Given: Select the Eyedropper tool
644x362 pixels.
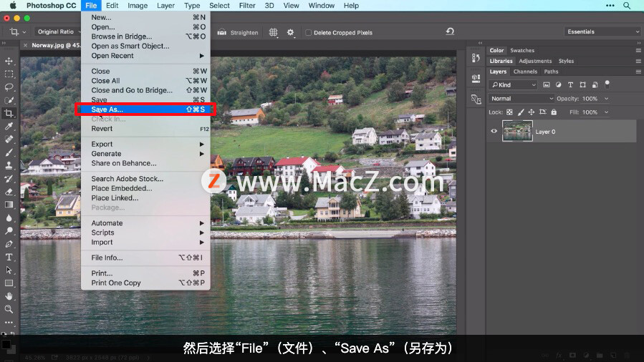Looking at the screenshot, I should tap(9, 126).
